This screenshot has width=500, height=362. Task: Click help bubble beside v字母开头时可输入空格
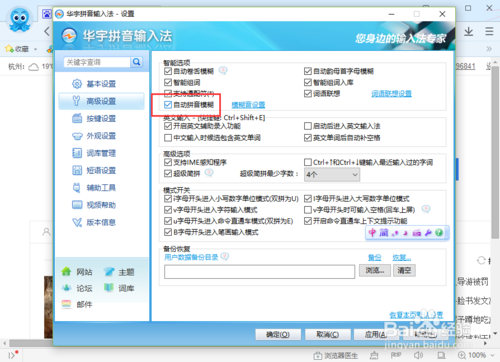[x=426, y=209]
